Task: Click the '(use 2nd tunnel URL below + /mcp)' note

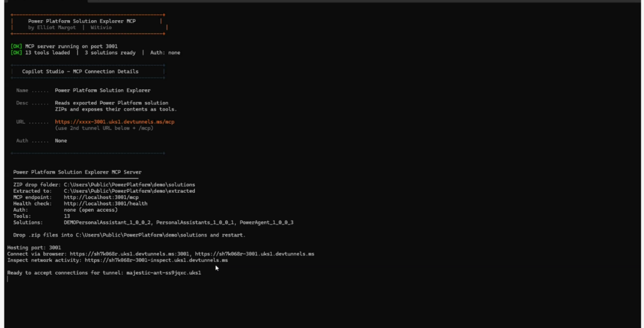Action: pyautogui.click(x=104, y=128)
